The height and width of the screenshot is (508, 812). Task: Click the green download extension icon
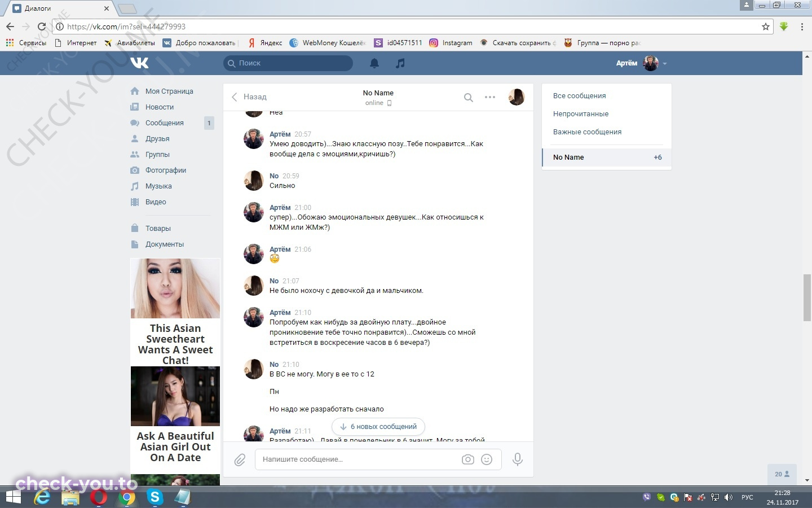tap(784, 27)
